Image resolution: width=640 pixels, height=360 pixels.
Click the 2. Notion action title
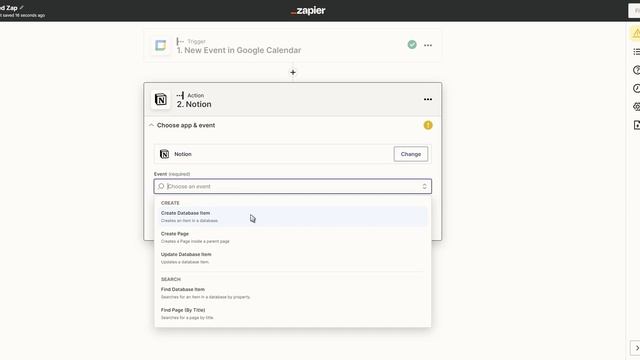tap(194, 104)
